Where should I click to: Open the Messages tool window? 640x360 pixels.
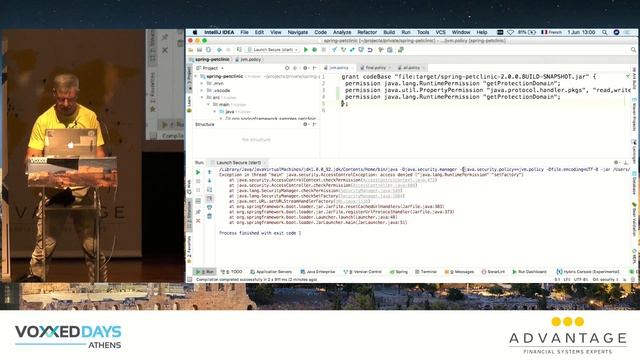459,272
